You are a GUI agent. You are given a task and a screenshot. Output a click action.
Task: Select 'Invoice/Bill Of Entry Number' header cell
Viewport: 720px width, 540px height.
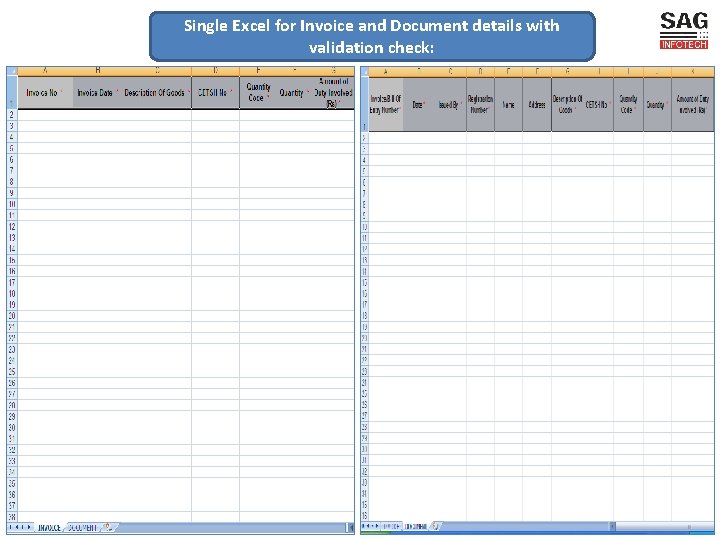coord(386,105)
